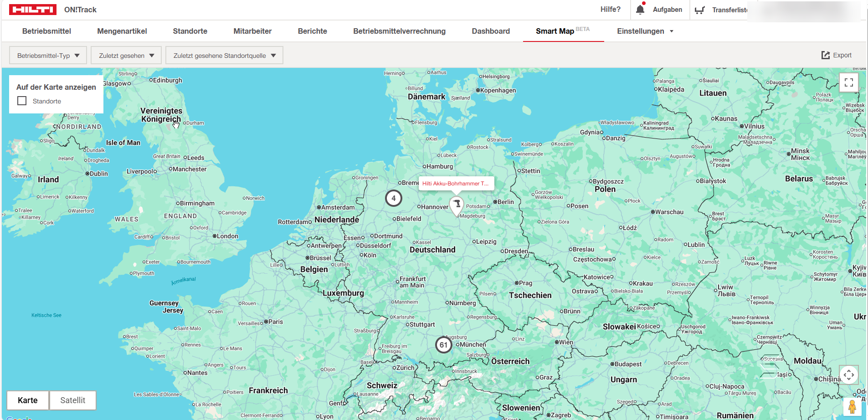
Task: Toggle fullscreen map view
Action: (848, 82)
